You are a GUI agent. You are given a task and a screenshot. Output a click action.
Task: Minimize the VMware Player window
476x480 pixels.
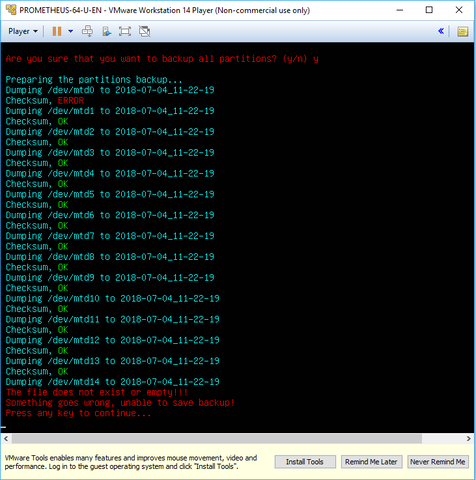pos(400,10)
